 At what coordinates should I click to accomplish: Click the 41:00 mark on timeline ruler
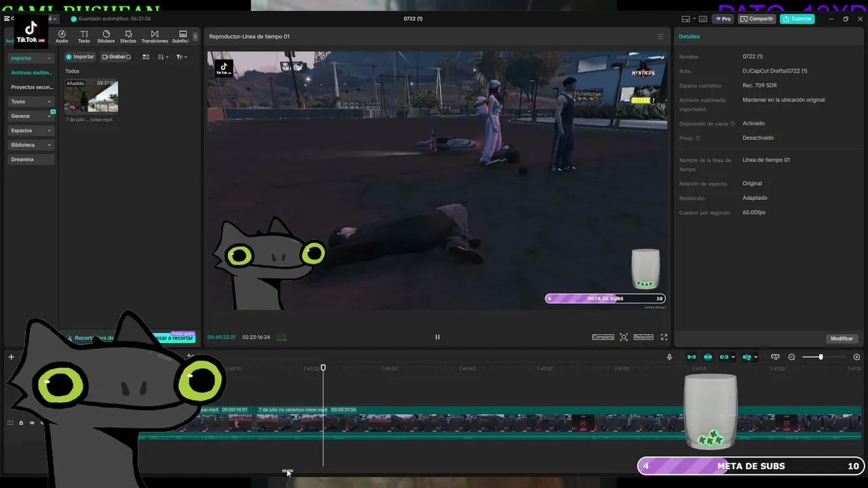(x=623, y=369)
